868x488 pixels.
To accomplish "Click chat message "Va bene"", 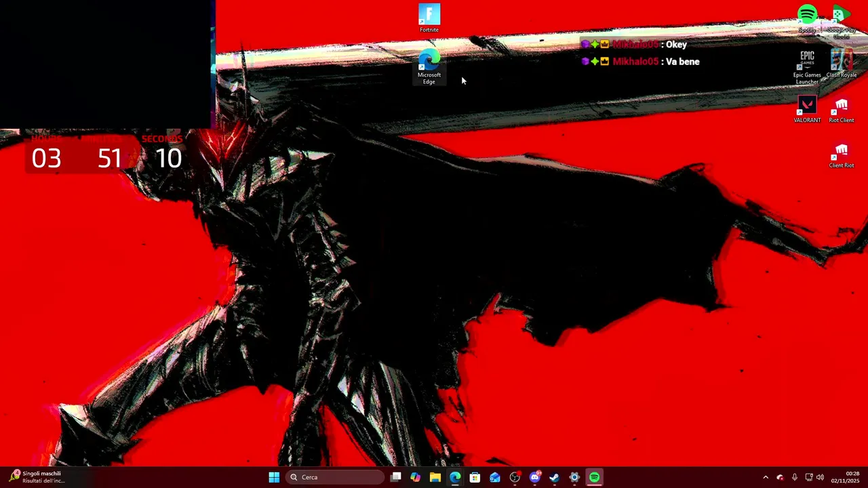I will pyautogui.click(x=683, y=62).
